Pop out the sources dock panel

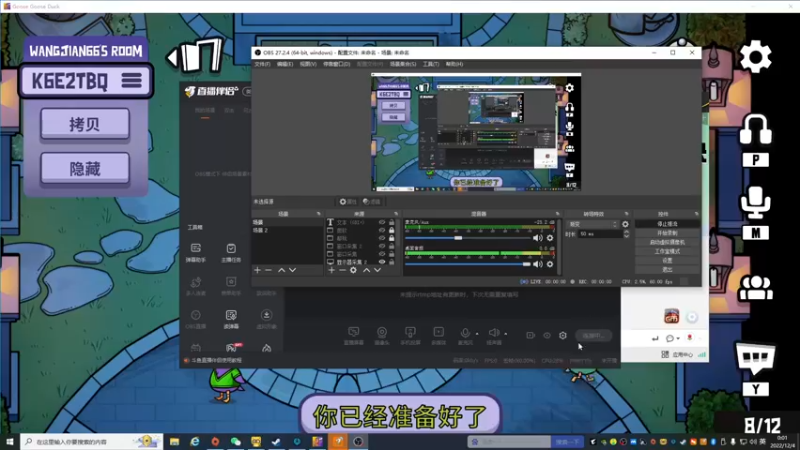[396, 214]
